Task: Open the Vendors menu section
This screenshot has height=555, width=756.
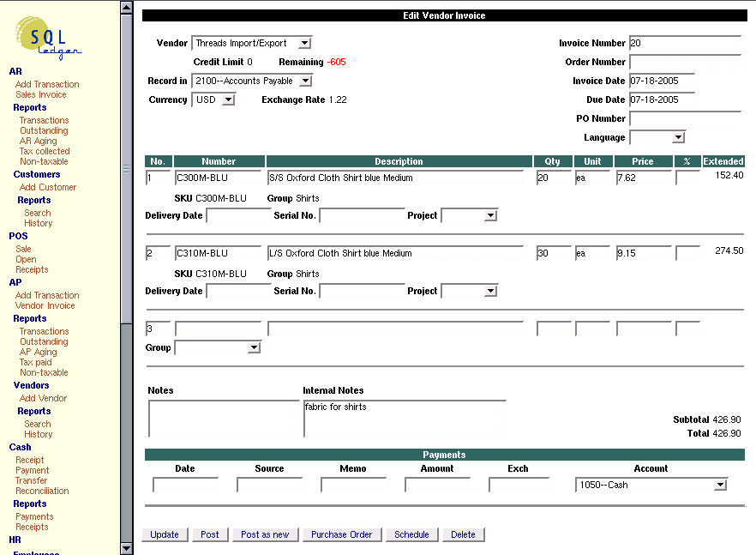Action: pos(32,385)
